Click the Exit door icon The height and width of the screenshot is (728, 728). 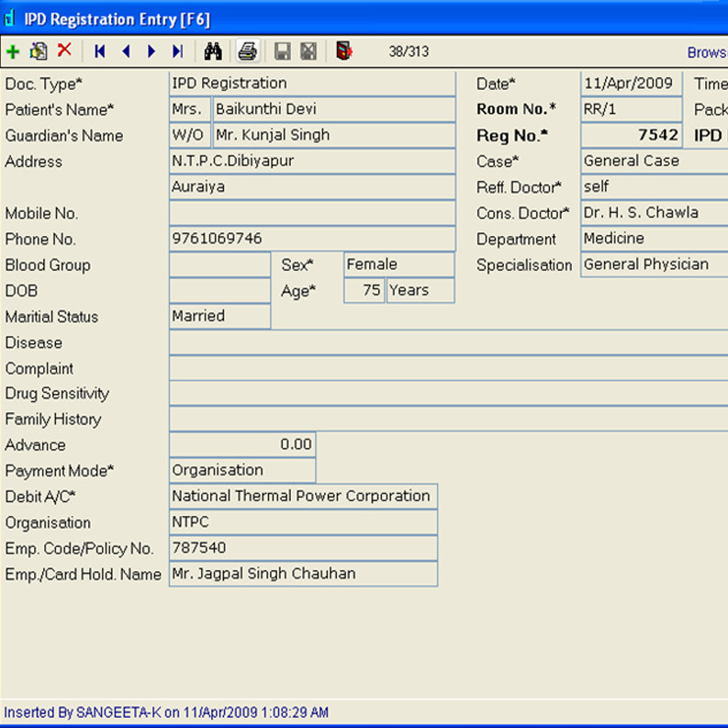click(x=344, y=51)
